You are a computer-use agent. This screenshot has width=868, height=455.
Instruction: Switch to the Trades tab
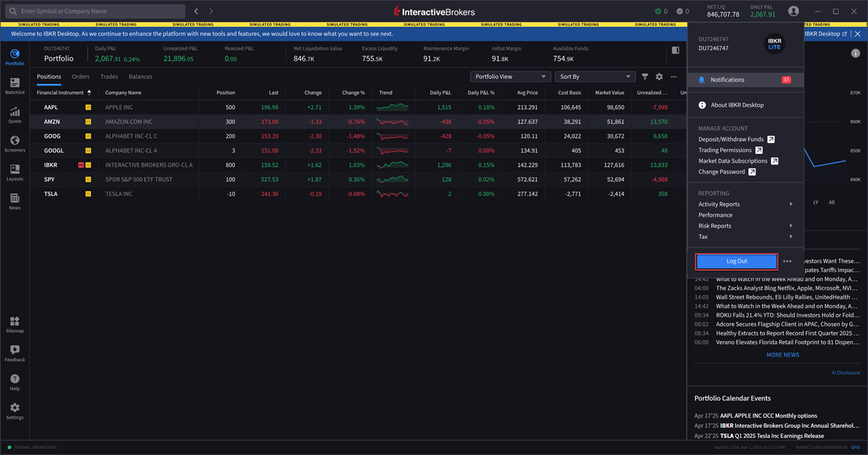(109, 77)
